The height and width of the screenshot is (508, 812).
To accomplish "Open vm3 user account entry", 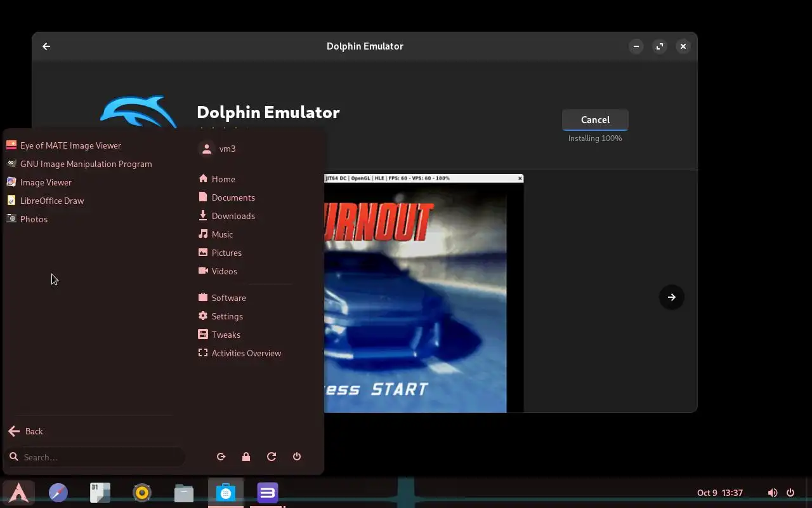I will coord(218,149).
